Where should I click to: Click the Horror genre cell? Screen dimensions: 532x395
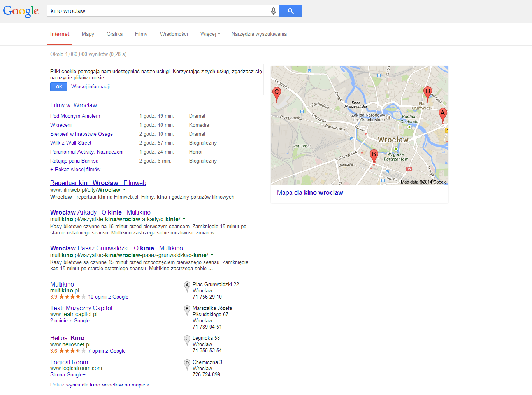196,152
